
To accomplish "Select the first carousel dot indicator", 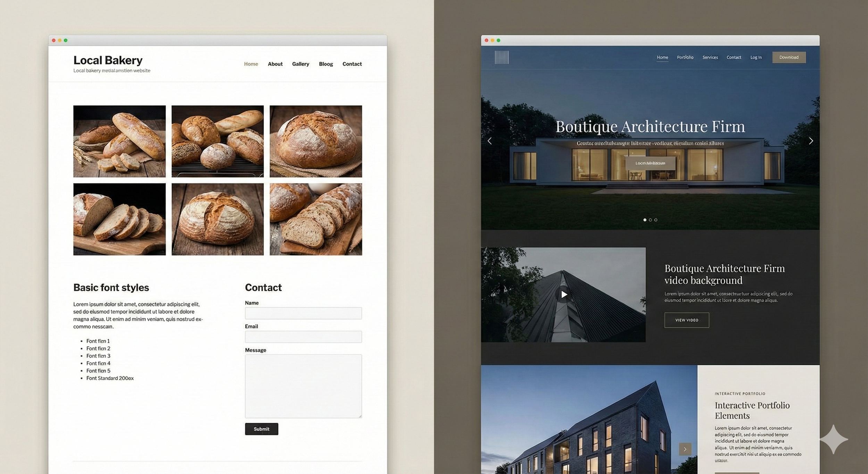I will [645, 220].
